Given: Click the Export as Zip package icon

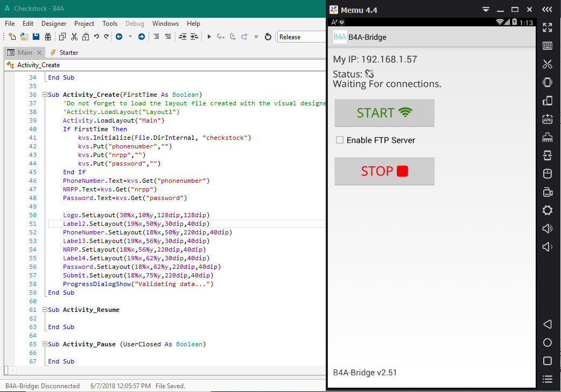Looking at the screenshot, I should (x=47, y=37).
